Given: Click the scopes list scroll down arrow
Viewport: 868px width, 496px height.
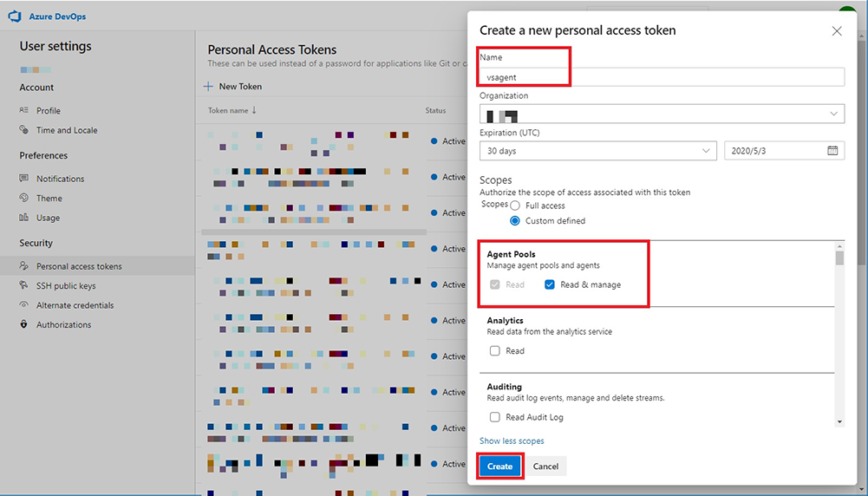Looking at the screenshot, I should pyautogui.click(x=839, y=421).
